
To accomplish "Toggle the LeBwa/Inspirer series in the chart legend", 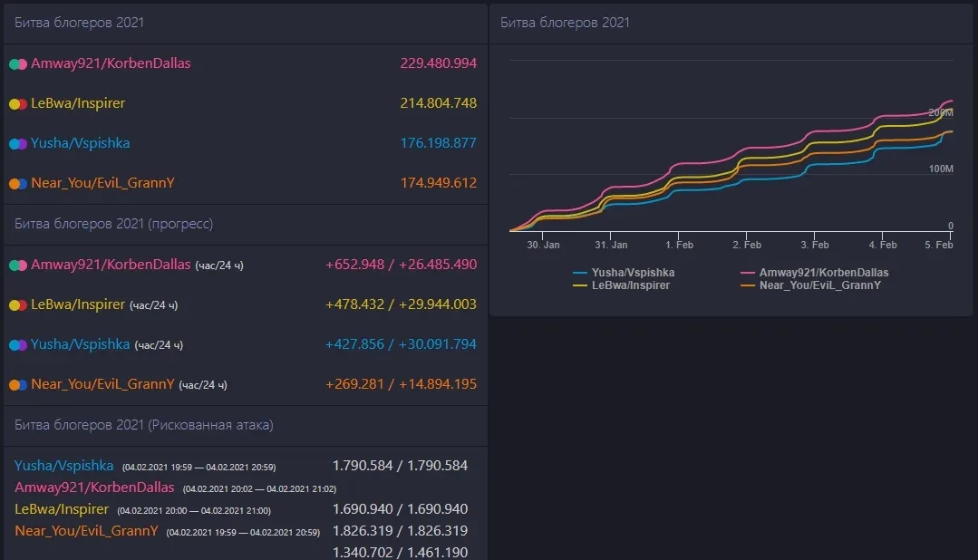I will click(x=631, y=285).
